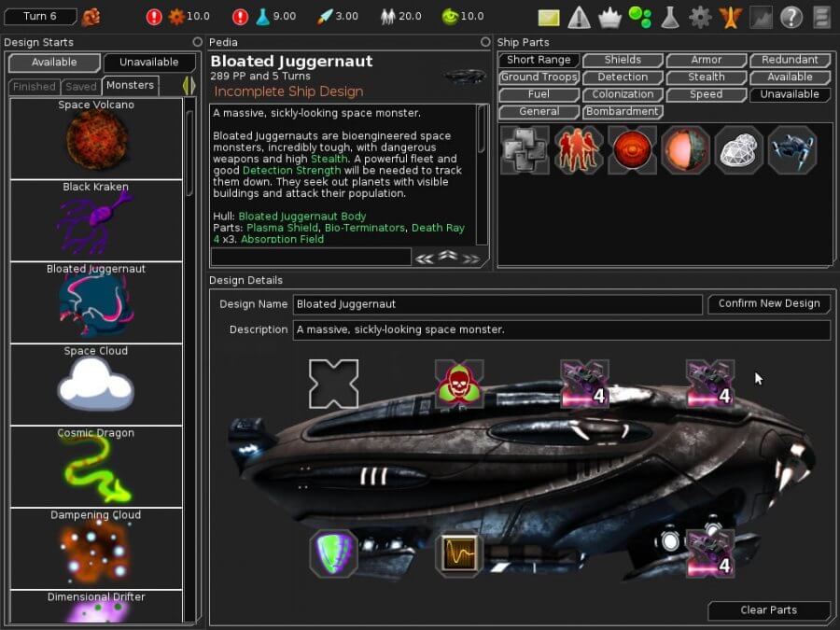The height and width of the screenshot is (630, 840).
Task: Clear all parts from design
Action: click(769, 609)
